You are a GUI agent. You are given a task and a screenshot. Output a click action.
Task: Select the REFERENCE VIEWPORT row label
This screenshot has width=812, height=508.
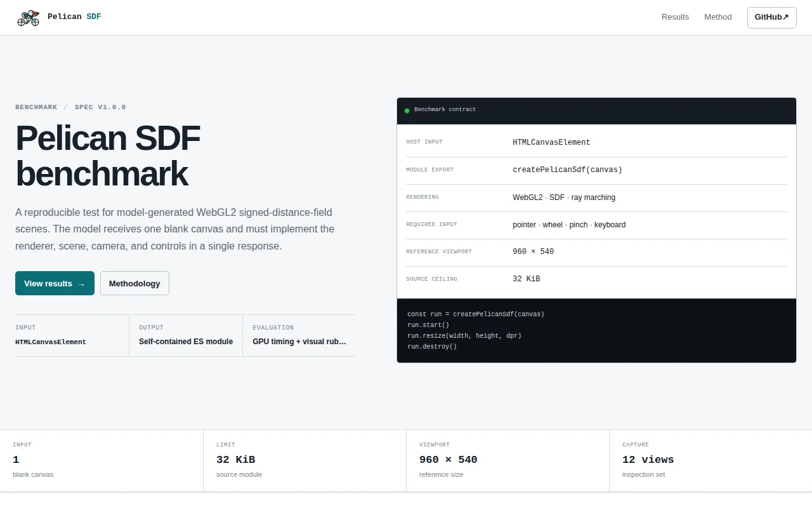(x=439, y=252)
